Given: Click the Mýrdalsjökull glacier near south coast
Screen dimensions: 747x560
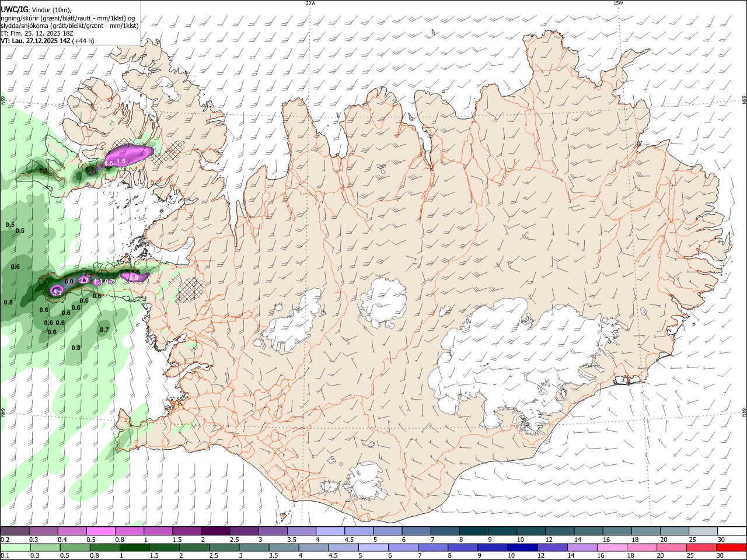Looking at the screenshot, I should [x=366, y=481].
